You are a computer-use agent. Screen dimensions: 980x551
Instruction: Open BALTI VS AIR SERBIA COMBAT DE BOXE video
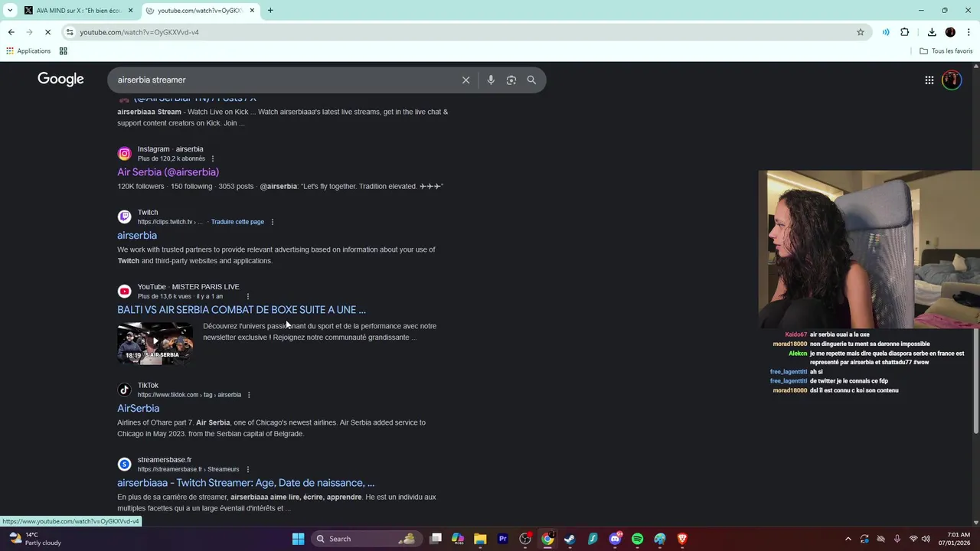(241, 310)
